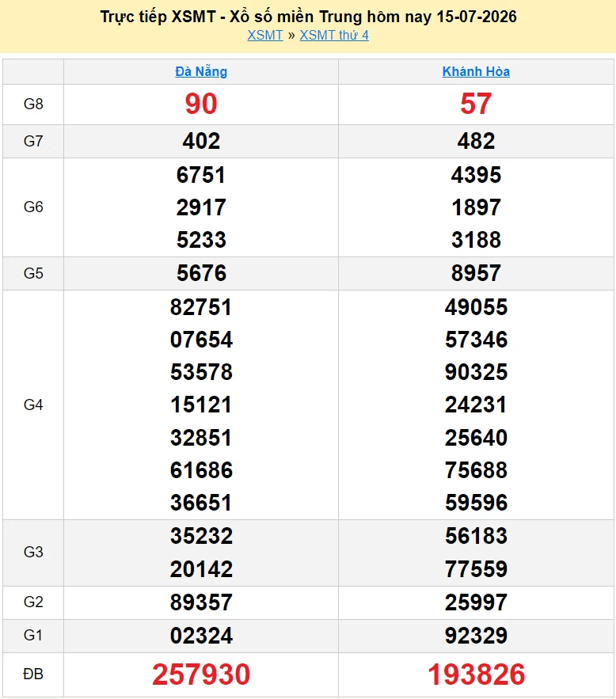
Task: Open the Khánh Hòa column header link
Action: (x=476, y=71)
